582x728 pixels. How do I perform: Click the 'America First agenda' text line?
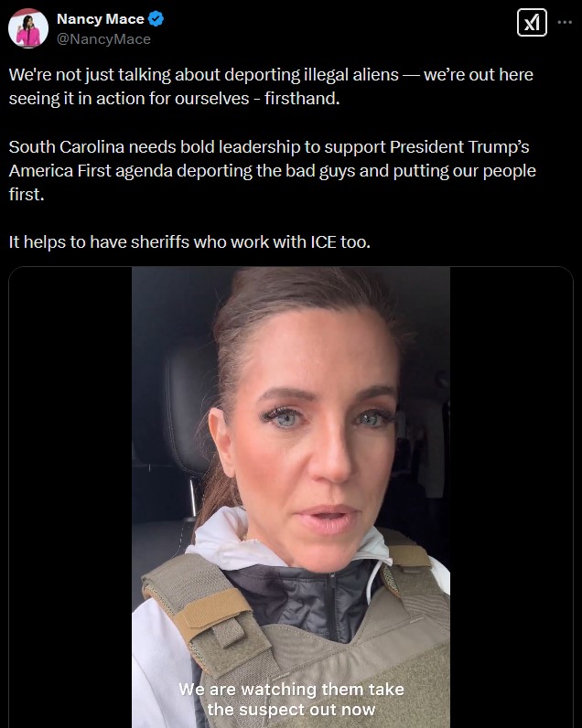click(272, 171)
